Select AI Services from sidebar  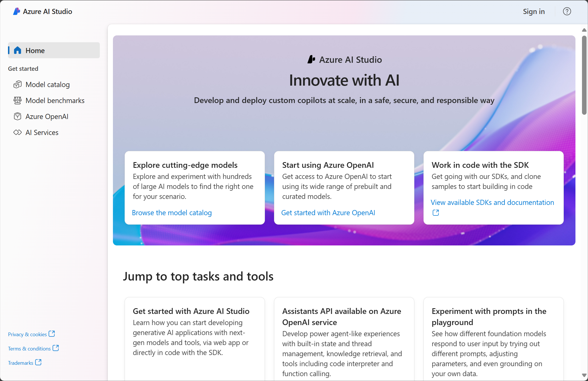[x=42, y=132]
